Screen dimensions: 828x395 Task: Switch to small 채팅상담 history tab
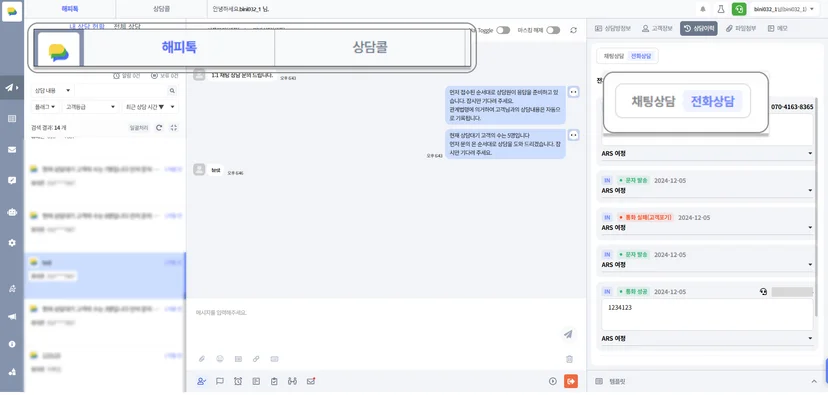[614, 55]
